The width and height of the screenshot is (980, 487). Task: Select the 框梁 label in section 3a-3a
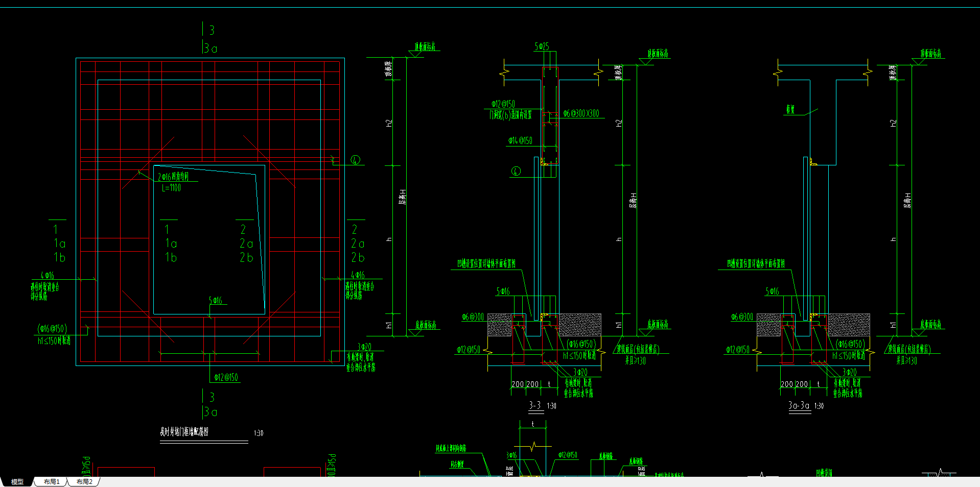point(790,109)
